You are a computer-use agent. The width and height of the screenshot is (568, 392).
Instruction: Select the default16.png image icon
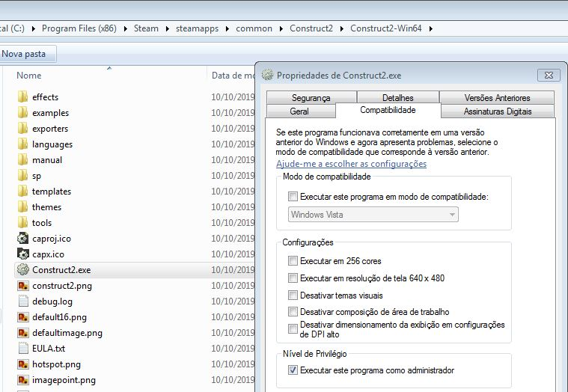[22, 317]
